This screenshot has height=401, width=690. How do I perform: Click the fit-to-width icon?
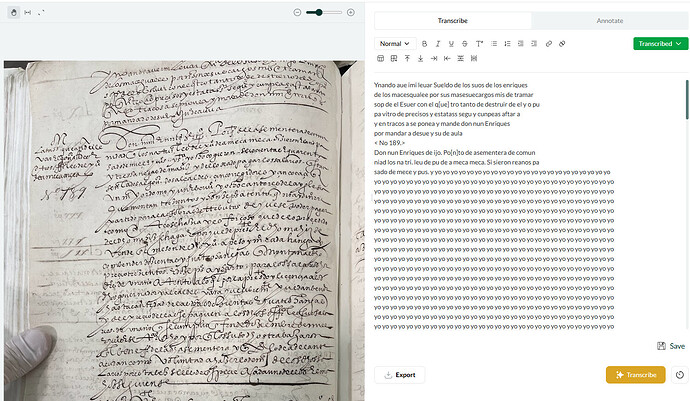tap(28, 12)
